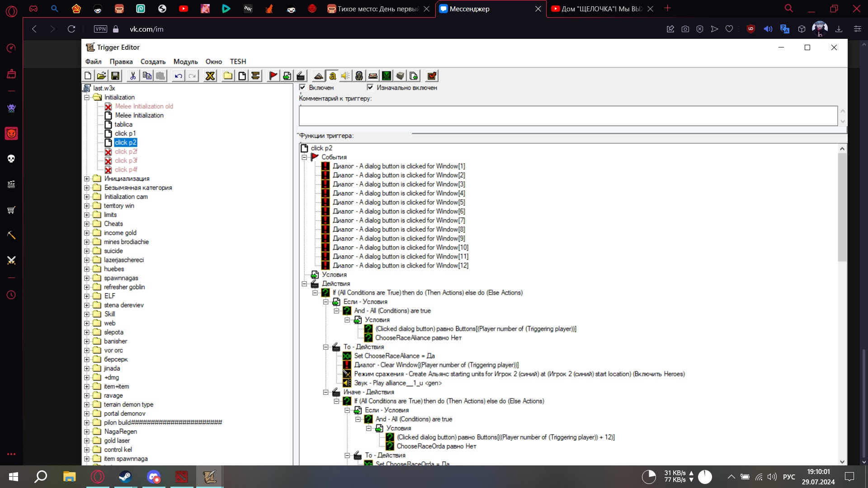Viewport: 868px width, 488px height.
Task: Click the Undo arrow in toolbar
Action: (179, 76)
